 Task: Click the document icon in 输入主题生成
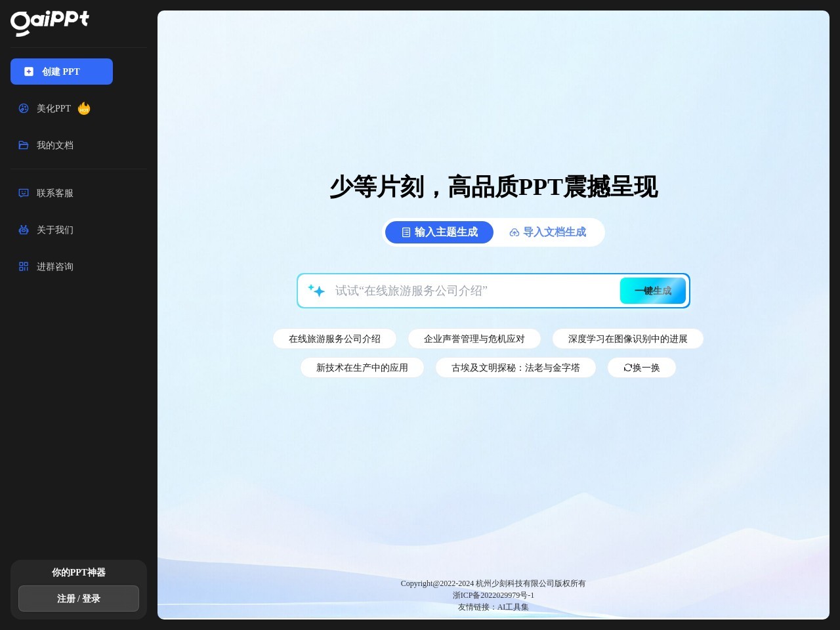406,232
